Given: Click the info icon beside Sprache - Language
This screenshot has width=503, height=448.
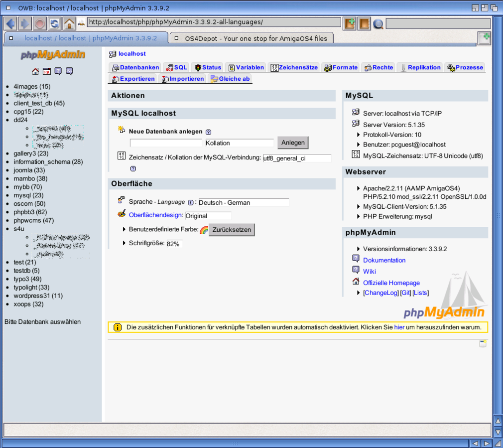Looking at the screenshot, I should tap(191, 203).
